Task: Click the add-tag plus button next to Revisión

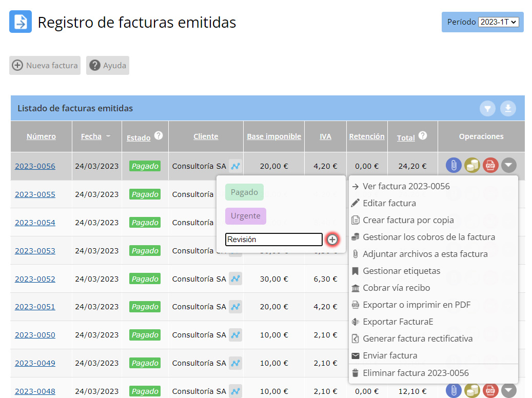Action: (x=332, y=240)
